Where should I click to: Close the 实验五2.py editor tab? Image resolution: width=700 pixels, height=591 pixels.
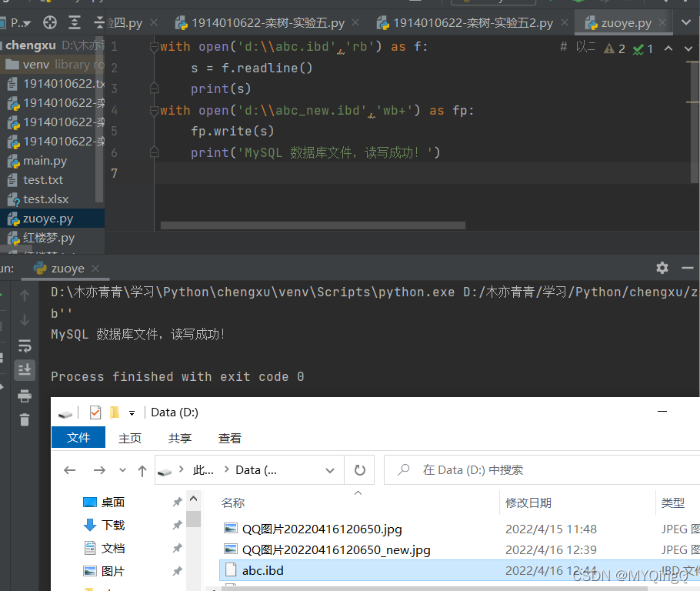point(565,22)
